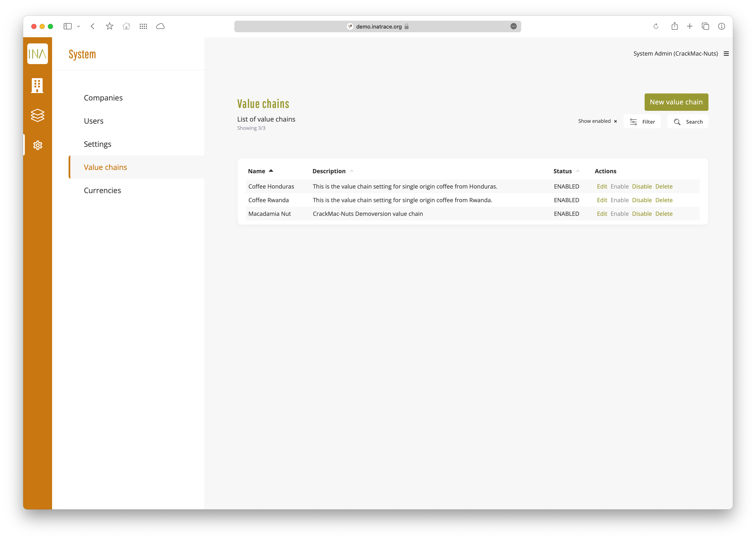The width and height of the screenshot is (756, 540).
Task: Open the company building icon in sidebar
Action: point(37,85)
